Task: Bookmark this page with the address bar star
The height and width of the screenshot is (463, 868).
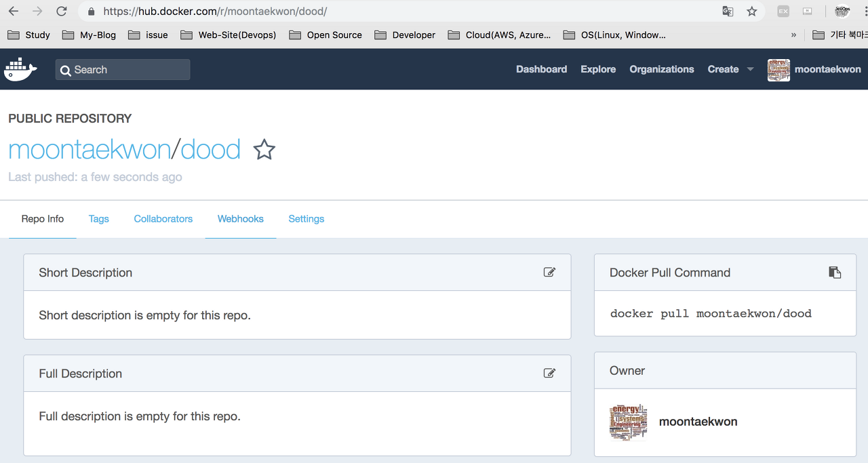Action: pos(751,12)
